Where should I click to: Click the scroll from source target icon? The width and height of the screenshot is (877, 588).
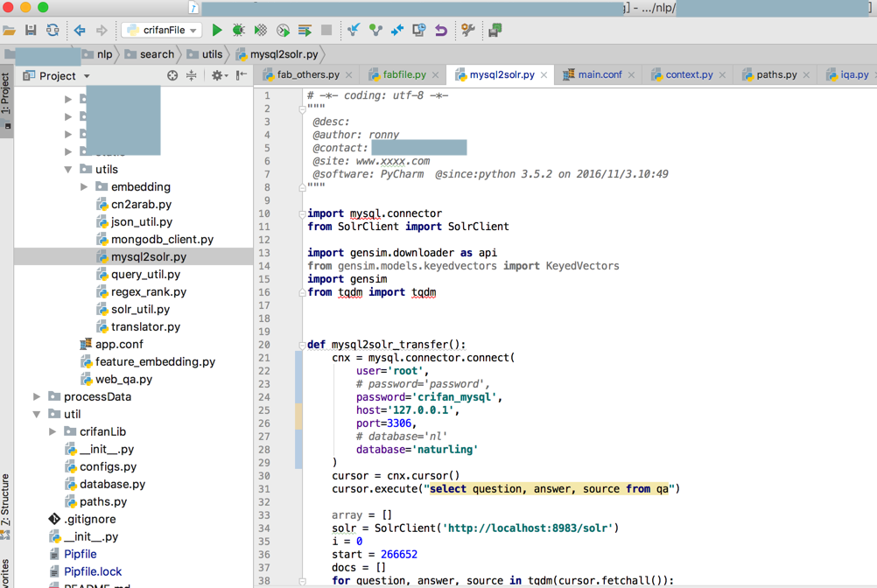tap(172, 76)
